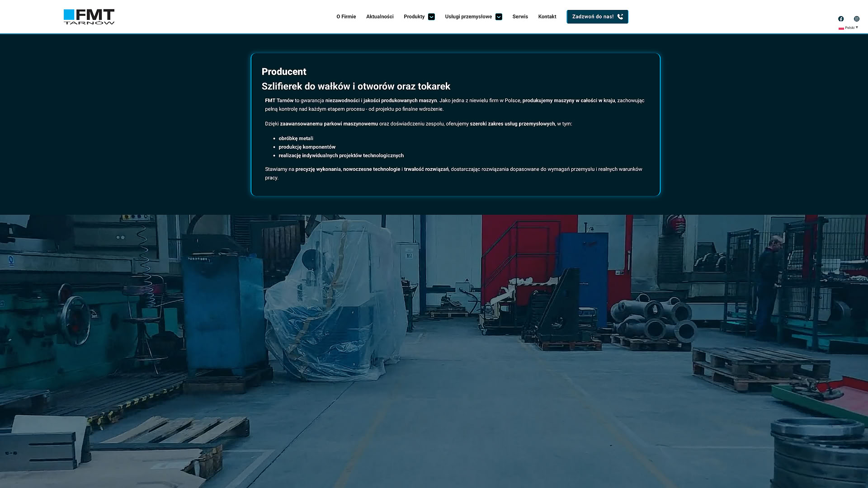Expand the Usługi przemysłowe chevron
The height and width of the screenshot is (488, 868).
tap(499, 17)
